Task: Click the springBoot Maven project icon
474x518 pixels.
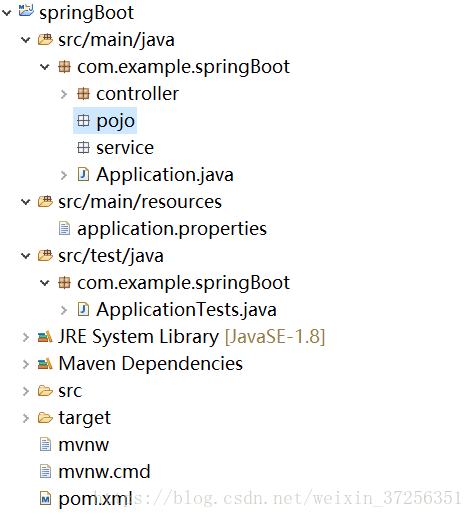Action: [26, 11]
